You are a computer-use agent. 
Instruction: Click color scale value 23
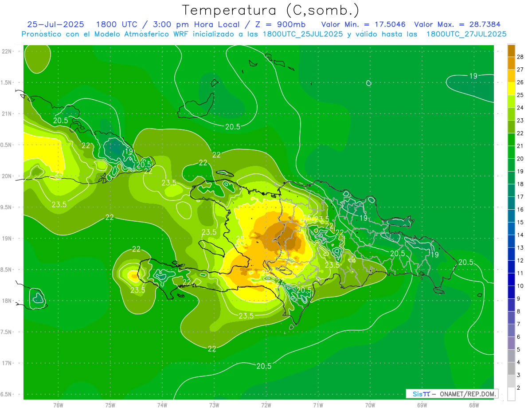pos(520,121)
